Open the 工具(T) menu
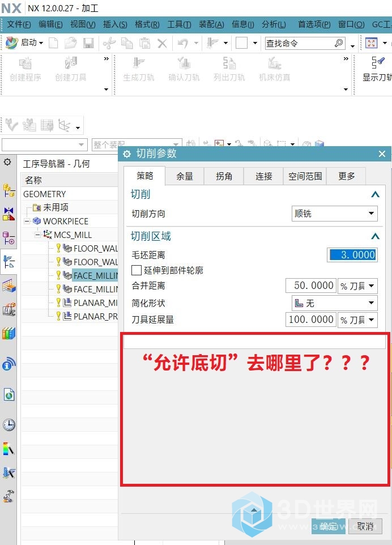This screenshot has width=392, height=545. point(179,24)
